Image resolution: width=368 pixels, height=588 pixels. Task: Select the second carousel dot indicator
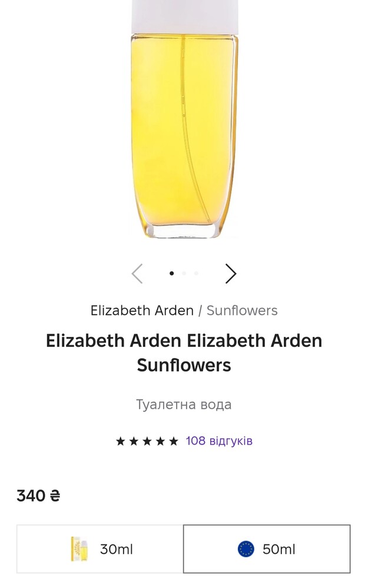coord(184,273)
